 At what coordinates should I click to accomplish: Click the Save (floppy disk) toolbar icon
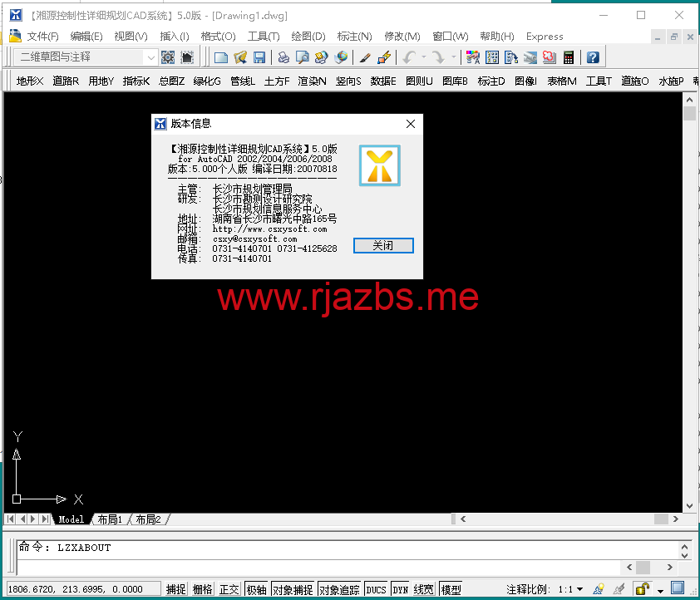click(259, 57)
